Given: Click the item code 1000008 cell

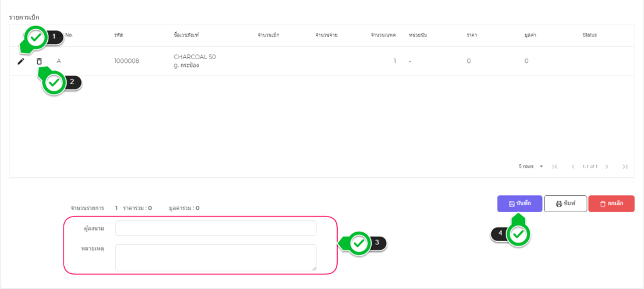Looking at the screenshot, I should click(126, 61).
